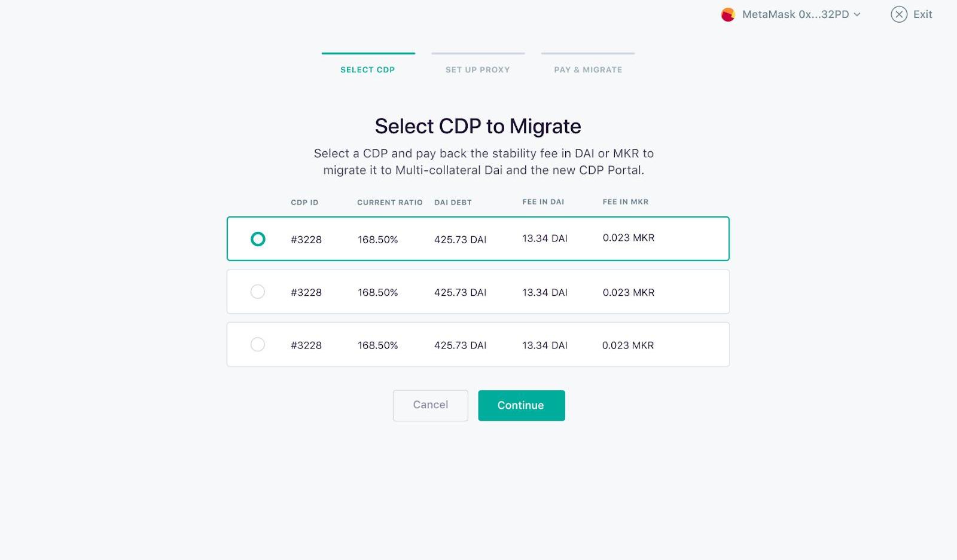This screenshot has width=957, height=560.
Task: Click the DAI DEBT column header
Action: coord(453,203)
